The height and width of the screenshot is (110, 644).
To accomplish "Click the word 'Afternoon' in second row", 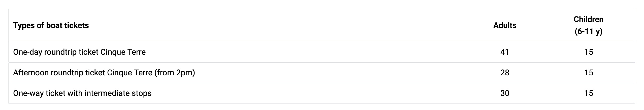I will pyautogui.click(x=31, y=73).
